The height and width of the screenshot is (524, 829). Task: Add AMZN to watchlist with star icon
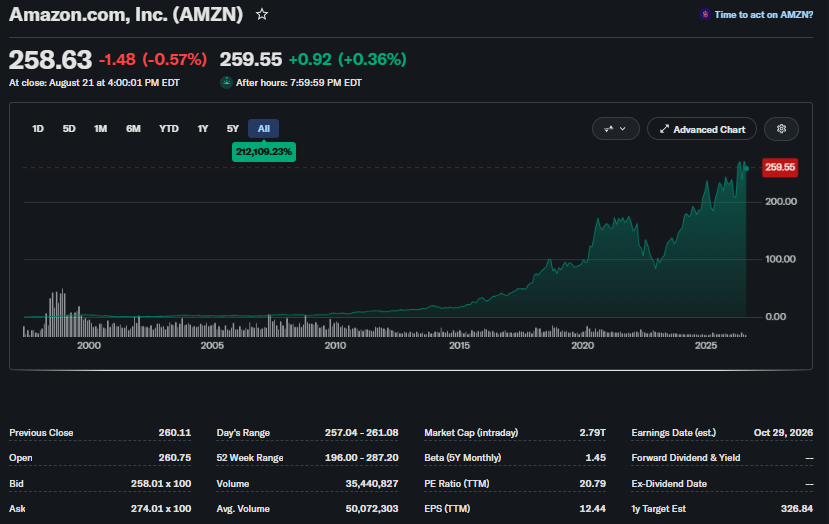pyautogui.click(x=262, y=14)
